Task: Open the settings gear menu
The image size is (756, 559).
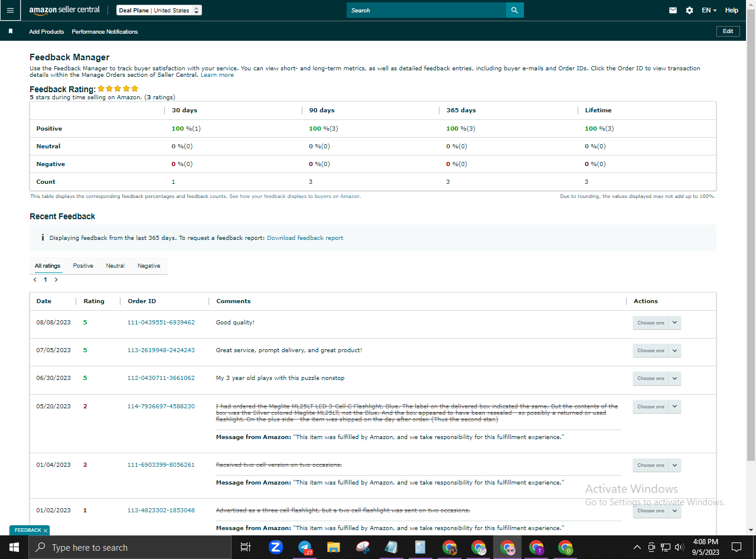Action: tap(689, 10)
